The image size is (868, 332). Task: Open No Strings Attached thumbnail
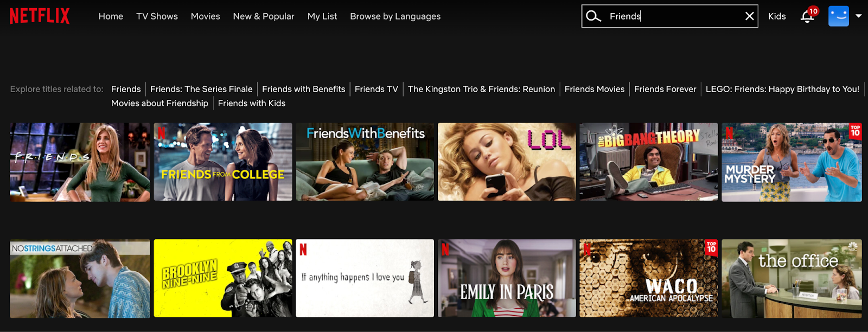[x=80, y=278]
